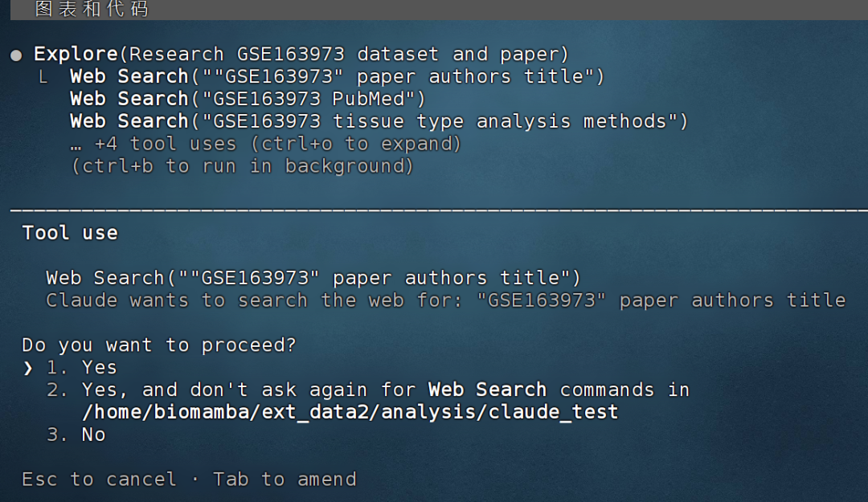Image resolution: width=868 pixels, height=502 pixels.
Task: Click first Web Search paper authors title line
Action: pos(337,76)
